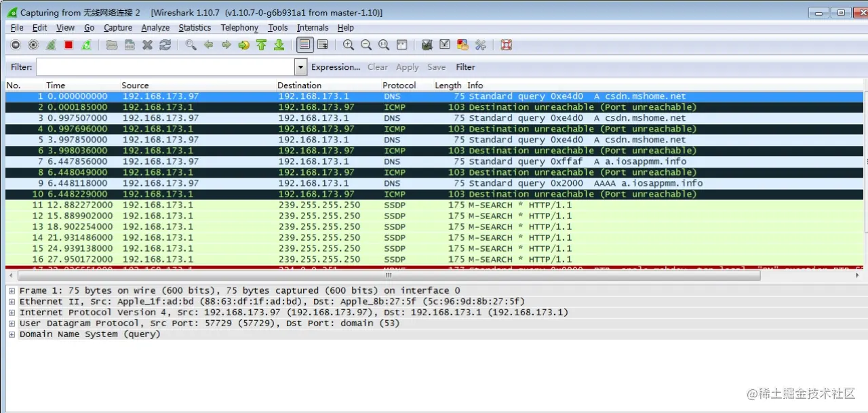Open a capture file (folder icon)
This screenshot has height=413, width=868.
(x=112, y=45)
